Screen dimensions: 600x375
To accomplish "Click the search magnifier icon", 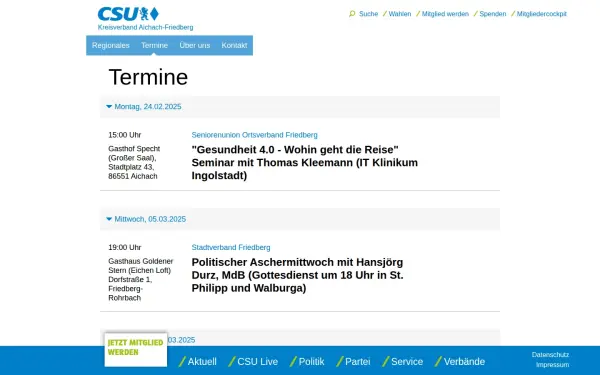I will pos(352,14).
